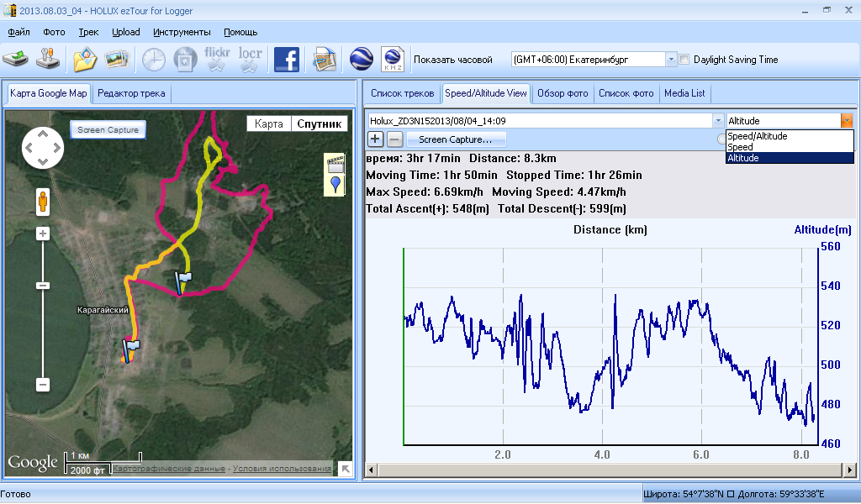
Task: Click the Google logo on the map
Action: [33, 463]
